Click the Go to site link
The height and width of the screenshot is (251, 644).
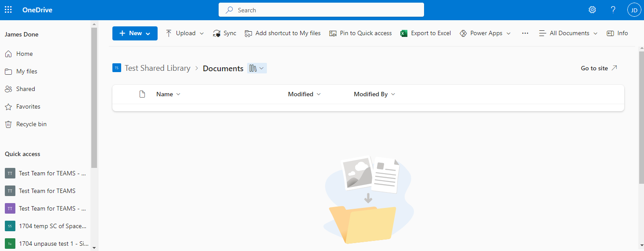(x=599, y=68)
